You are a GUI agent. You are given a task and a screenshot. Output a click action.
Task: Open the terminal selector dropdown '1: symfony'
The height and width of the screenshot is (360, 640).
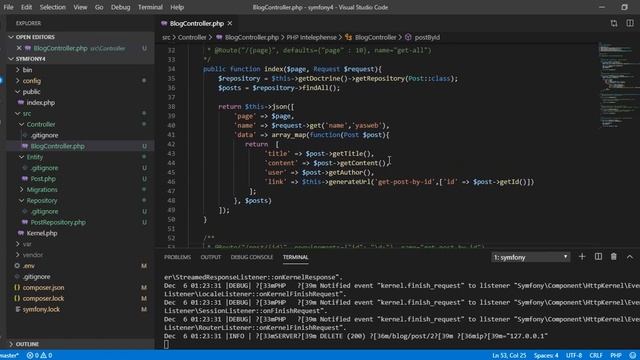[x=530, y=257]
